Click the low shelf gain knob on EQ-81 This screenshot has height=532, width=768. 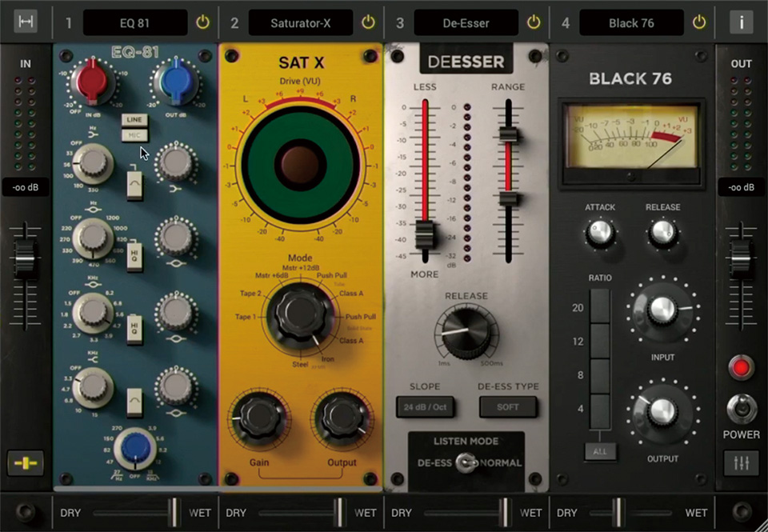(175, 163)
